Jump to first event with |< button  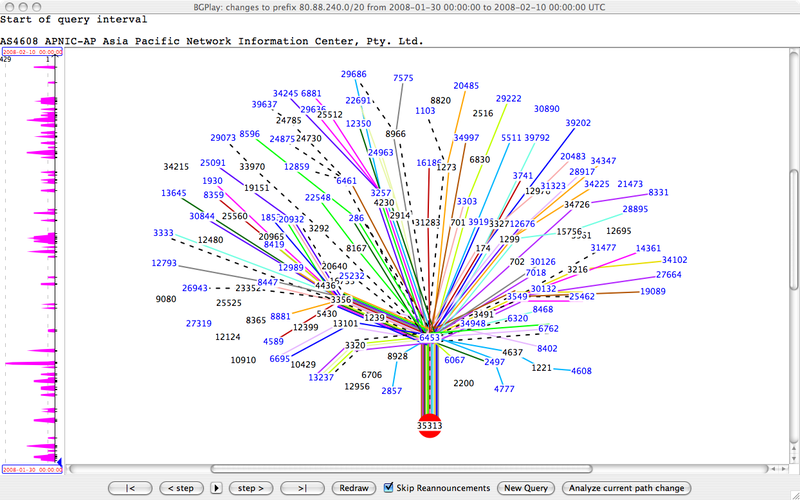point(130,488)
